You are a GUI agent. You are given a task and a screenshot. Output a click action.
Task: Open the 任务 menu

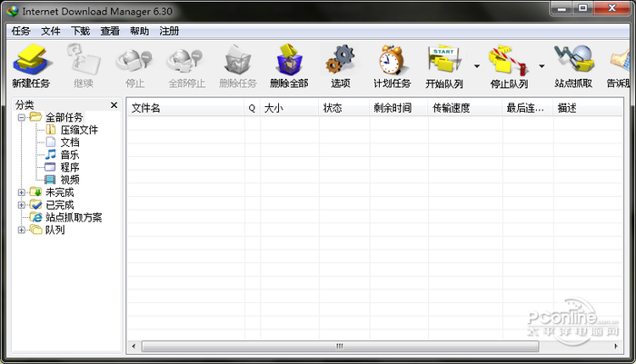[21, 31]
